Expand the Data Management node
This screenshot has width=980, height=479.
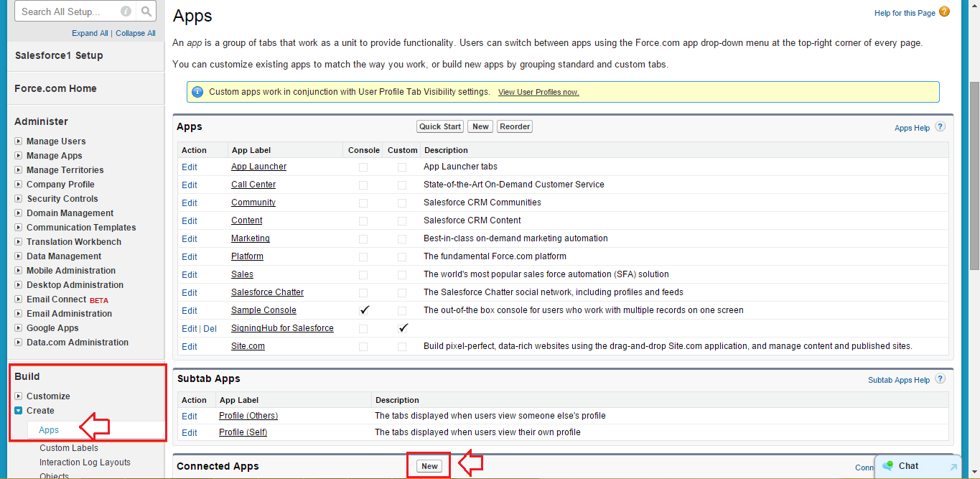click(19, 256)
